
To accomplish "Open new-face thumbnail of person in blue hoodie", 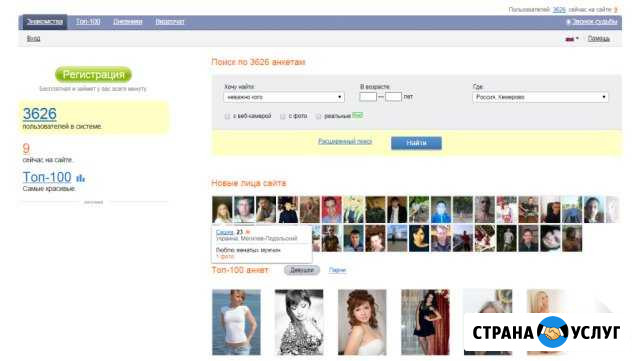I will tap(441, 209).
